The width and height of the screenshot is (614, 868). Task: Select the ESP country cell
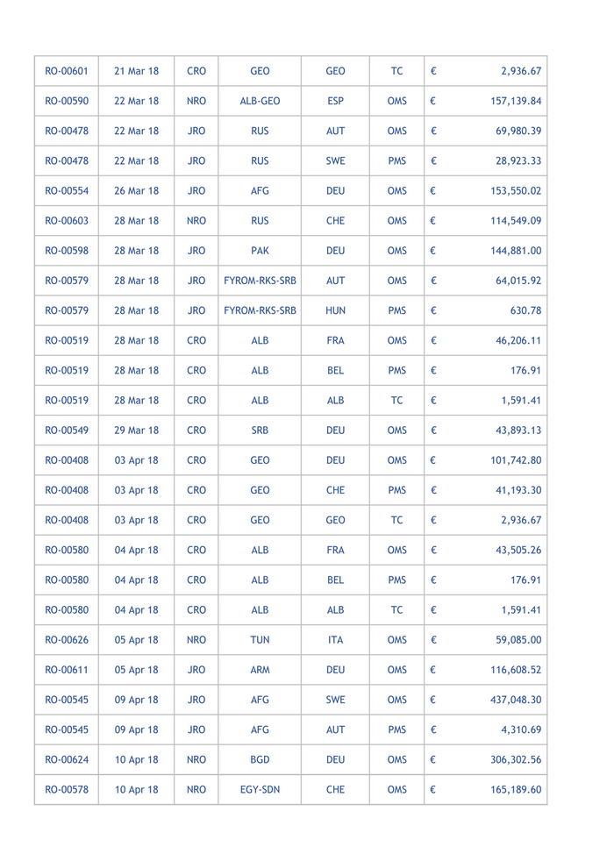pos(335,101)
